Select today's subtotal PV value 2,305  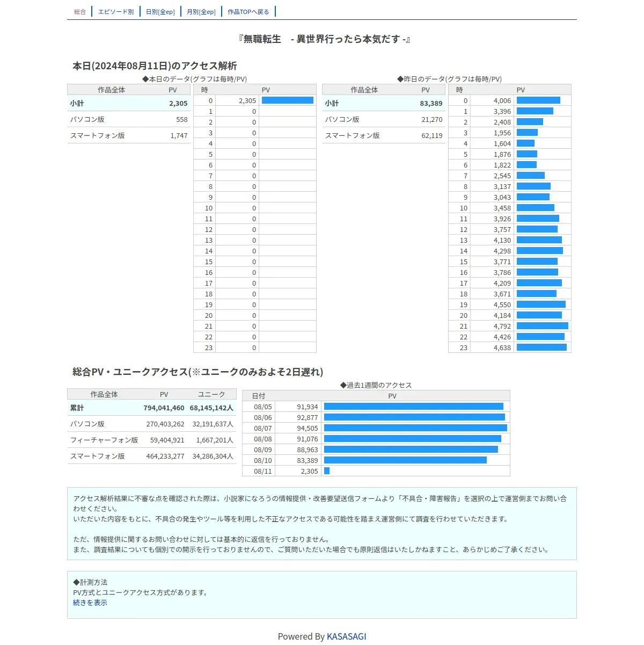[178, 104]
